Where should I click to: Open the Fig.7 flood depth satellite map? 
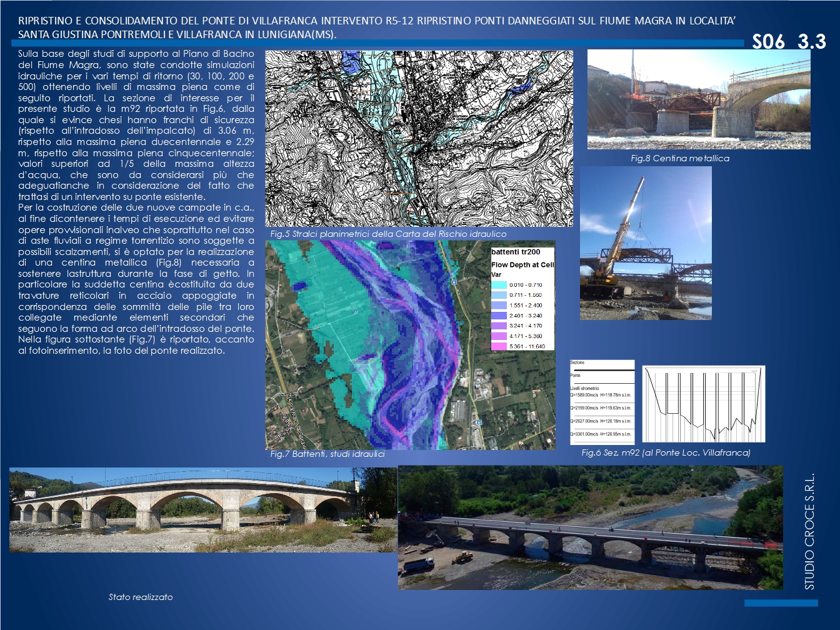point(410,345)
